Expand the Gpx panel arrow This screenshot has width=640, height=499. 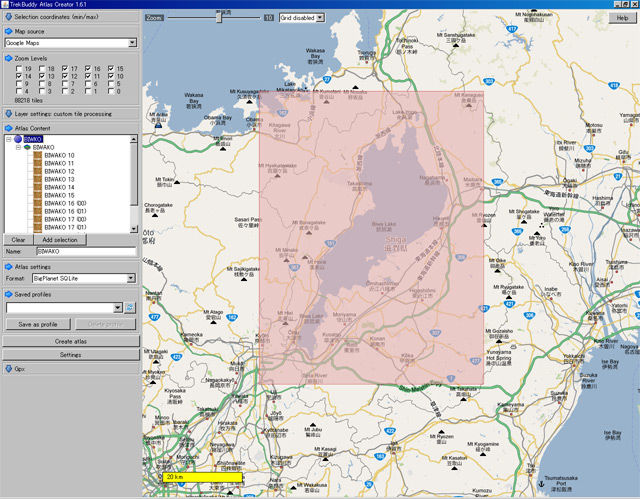[8, 368]
